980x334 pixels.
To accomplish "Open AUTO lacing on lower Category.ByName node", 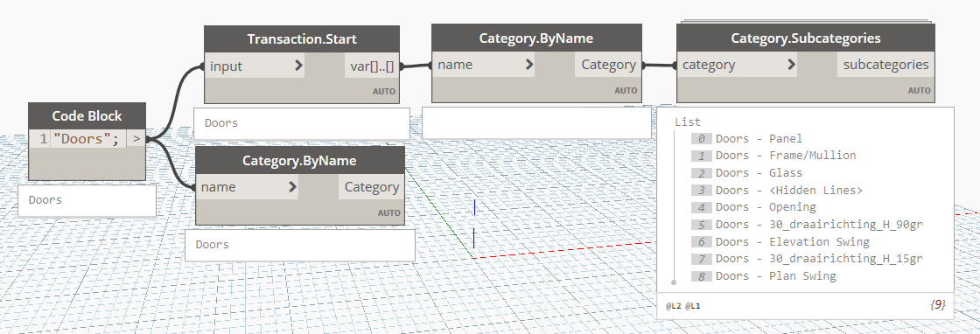I will 388,212.
